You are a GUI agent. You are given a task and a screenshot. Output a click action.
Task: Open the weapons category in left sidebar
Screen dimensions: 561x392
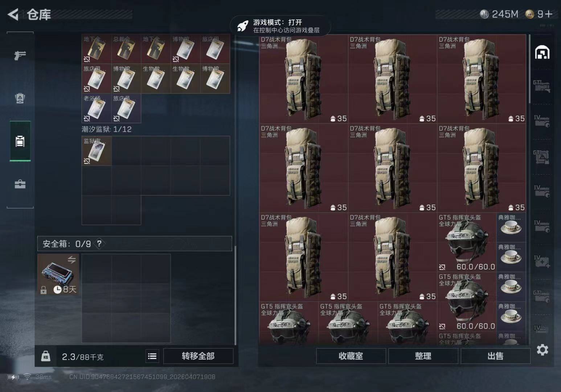coord(20,55)
